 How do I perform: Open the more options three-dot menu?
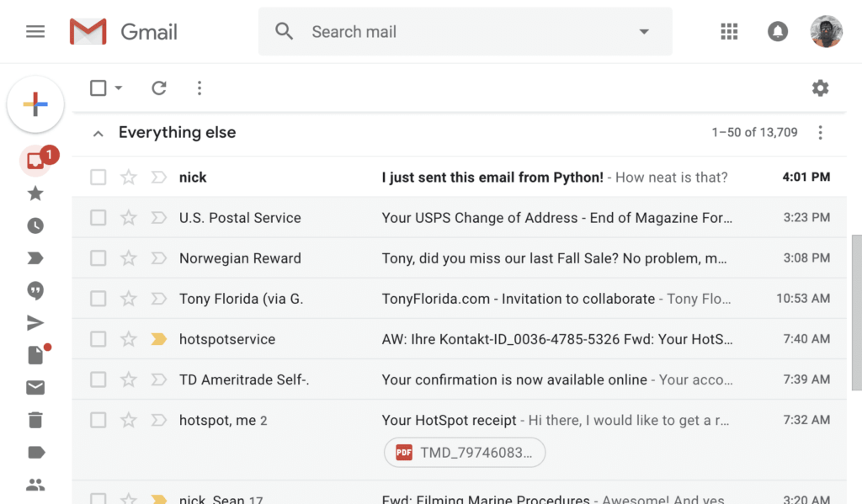click(x=200, y=88)
